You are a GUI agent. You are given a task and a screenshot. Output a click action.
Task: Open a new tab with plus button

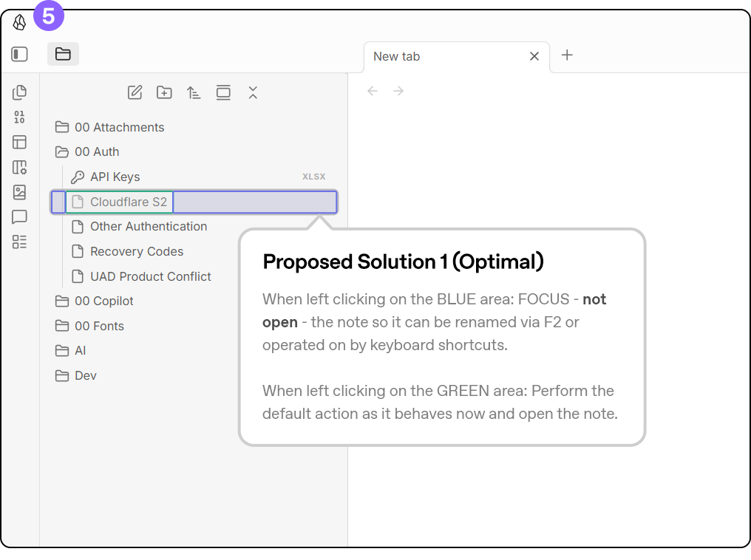click(x=567, y=55)
